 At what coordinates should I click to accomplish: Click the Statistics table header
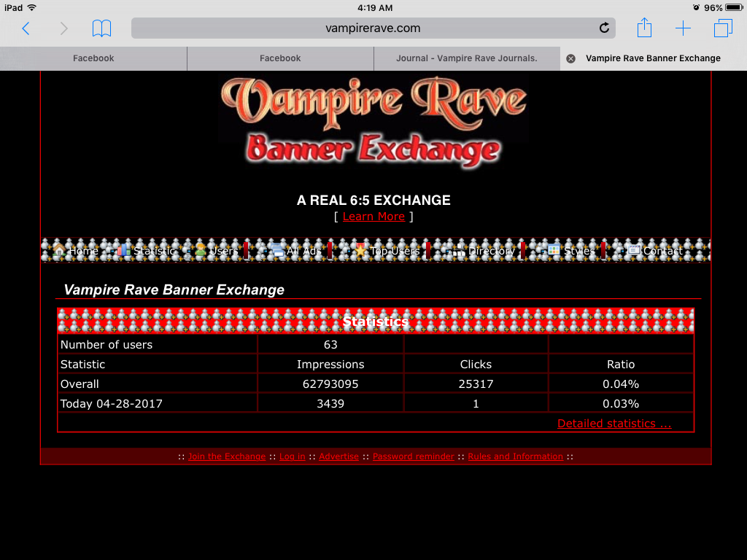click(376, 321)
